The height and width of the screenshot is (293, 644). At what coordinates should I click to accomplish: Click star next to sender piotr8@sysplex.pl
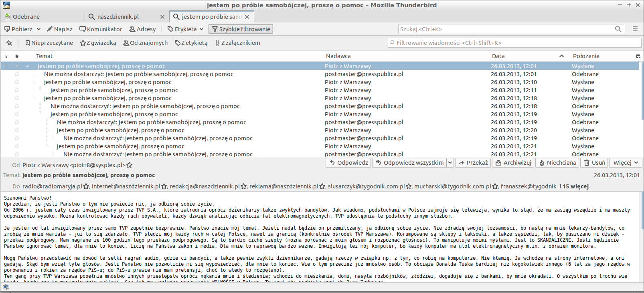click(x=130, y=165)
